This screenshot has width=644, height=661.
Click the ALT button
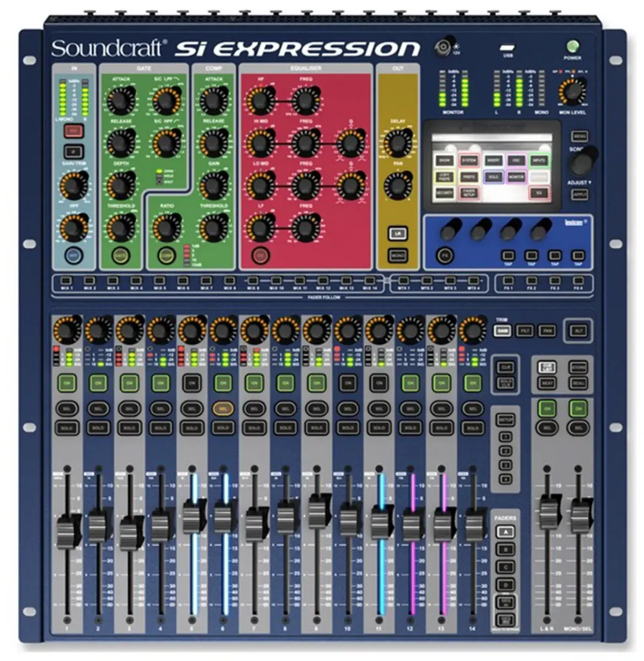[578, 330]
